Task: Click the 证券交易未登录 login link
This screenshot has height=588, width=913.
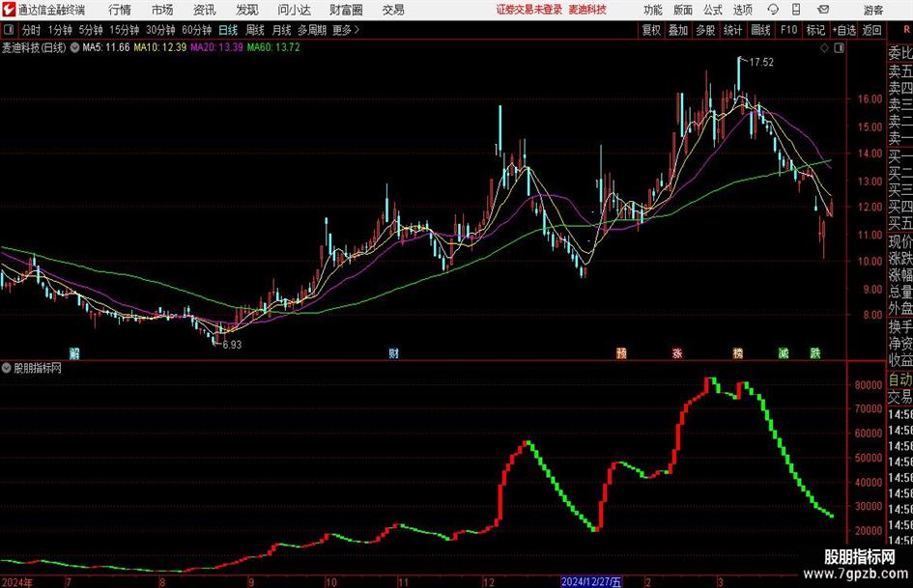Action: tap(529, 10)
